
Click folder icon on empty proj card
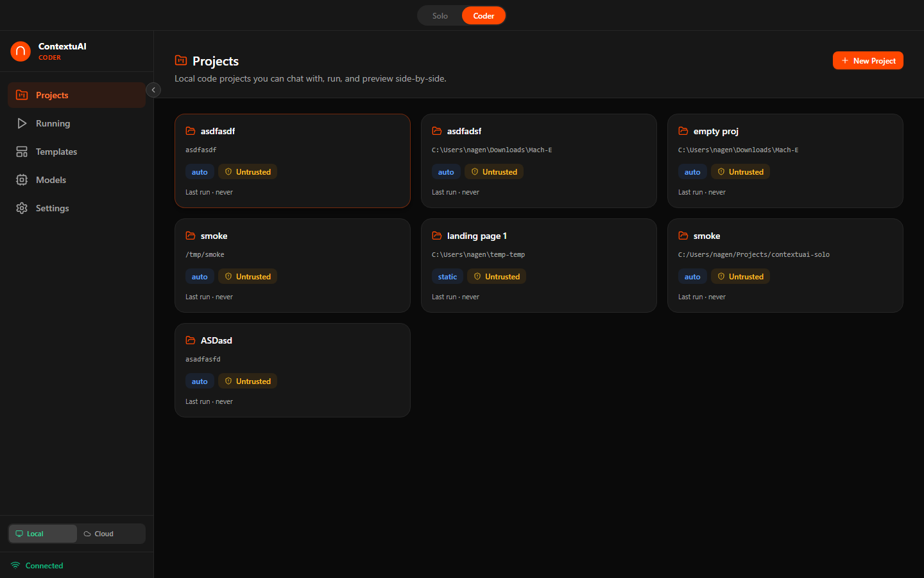point(683,131)
